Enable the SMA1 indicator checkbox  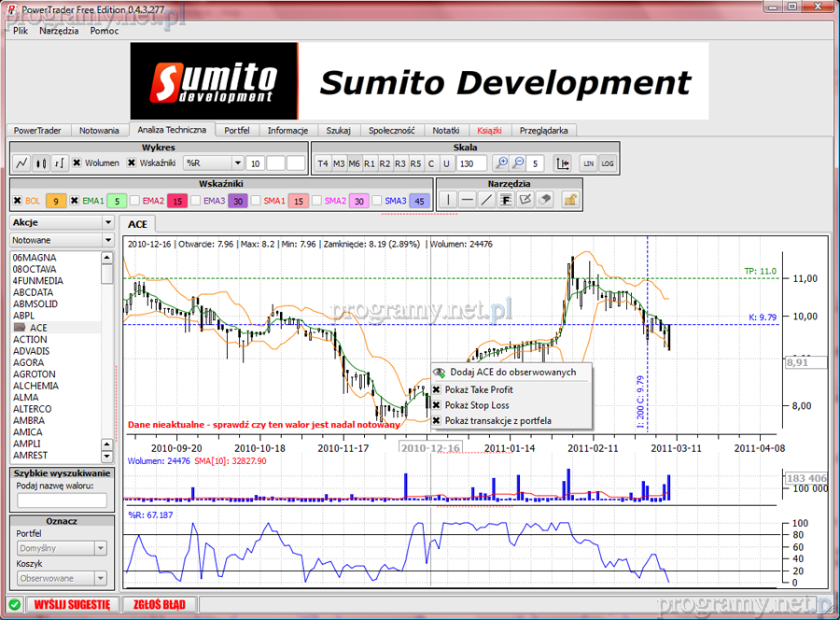click(256, 201)
